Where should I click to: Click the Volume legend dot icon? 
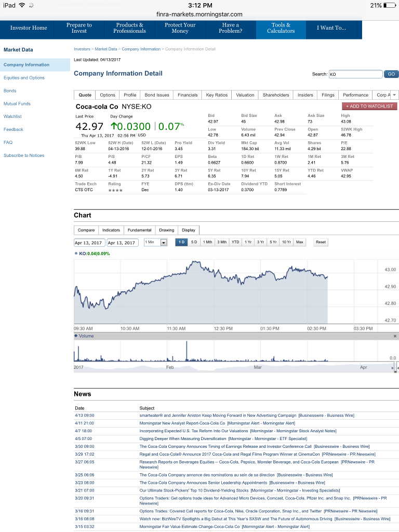[76, 336]
